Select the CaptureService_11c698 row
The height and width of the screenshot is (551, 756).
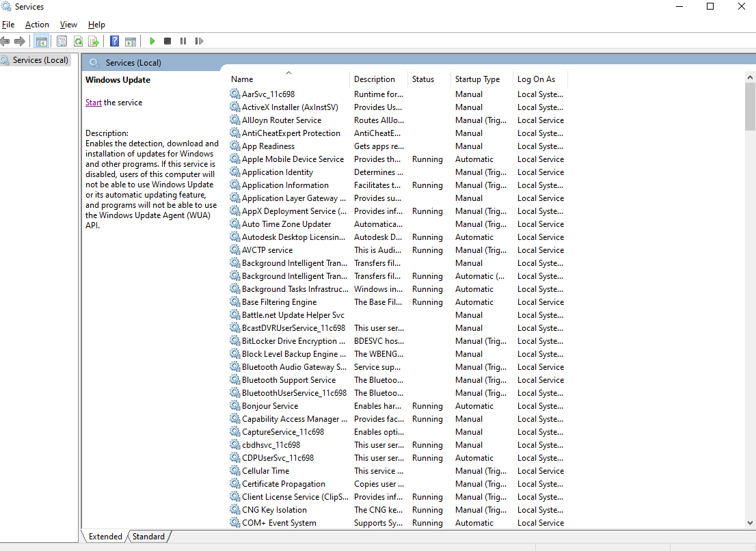(396, 432)
